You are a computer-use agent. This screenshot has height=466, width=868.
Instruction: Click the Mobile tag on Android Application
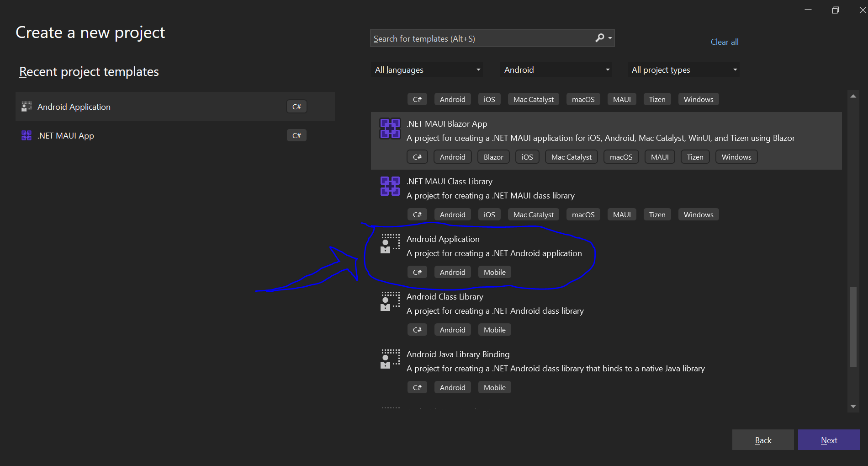coord(494,272)
